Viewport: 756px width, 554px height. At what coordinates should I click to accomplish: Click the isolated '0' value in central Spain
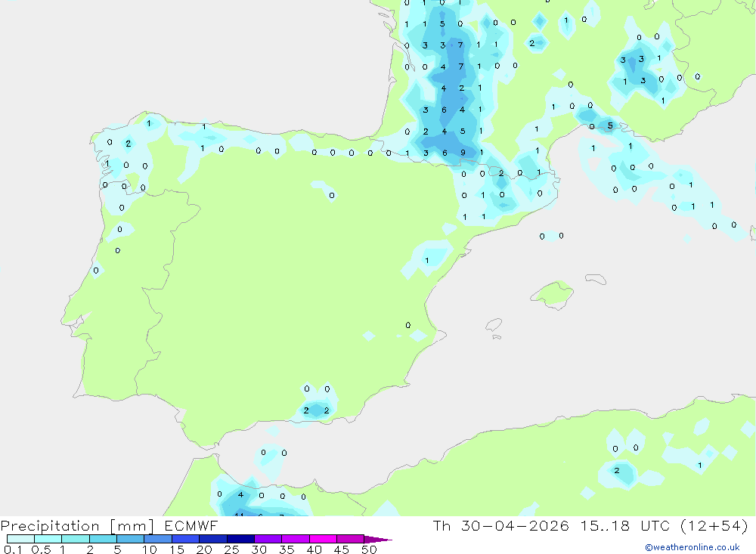332,195
